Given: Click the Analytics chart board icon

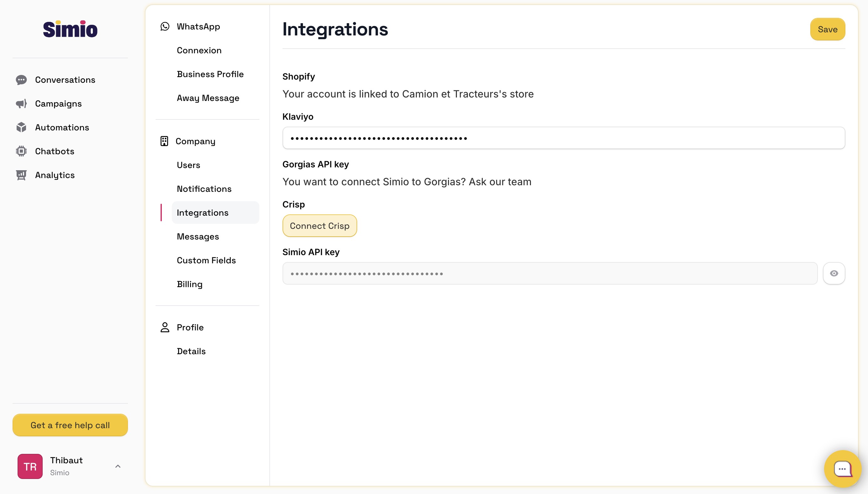Looking at the screenshot, I should (21, 175).
